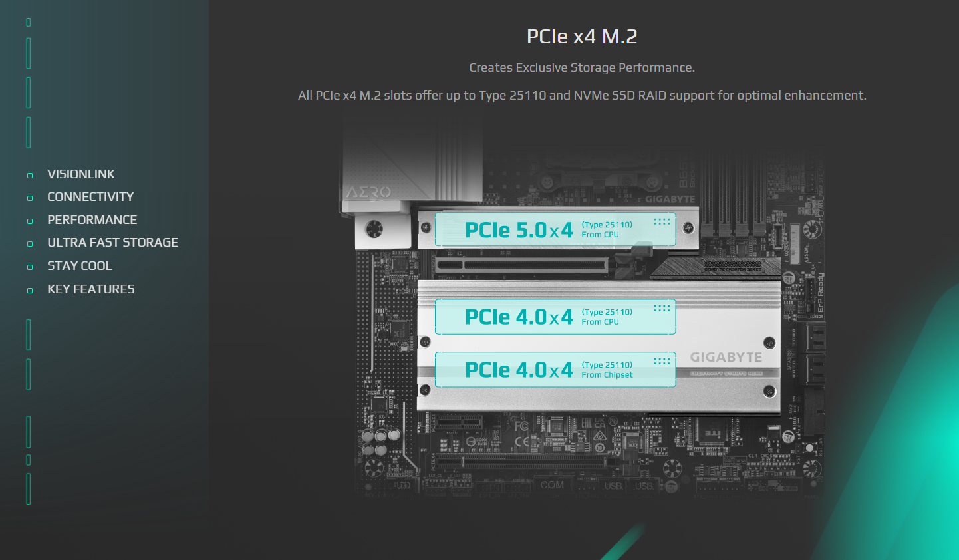Select the PCIe 4.0x4 From CPU label
Viewport: 959px width, 560px height.
point(555,317)
